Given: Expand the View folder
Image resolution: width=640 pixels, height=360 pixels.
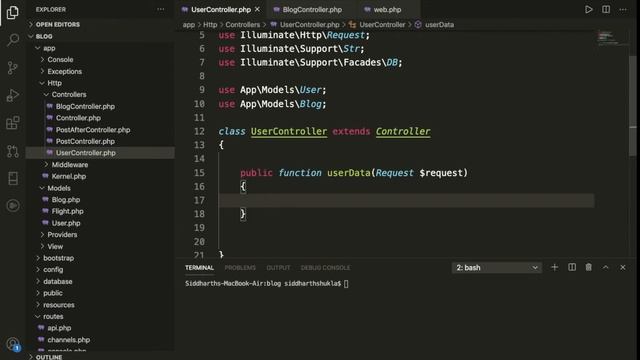Looking at the screenshot, I should pos(100,247).
